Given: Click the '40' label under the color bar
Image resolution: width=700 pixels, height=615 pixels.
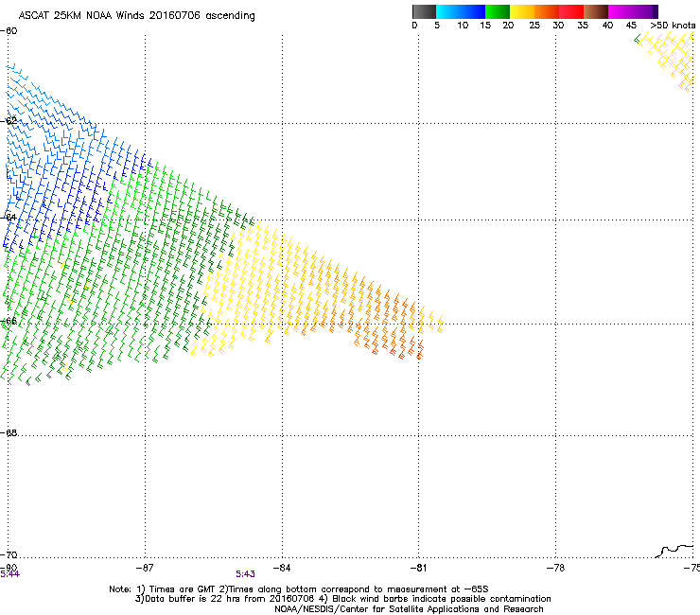Looking at the screenshot, I should click(607, 26).
